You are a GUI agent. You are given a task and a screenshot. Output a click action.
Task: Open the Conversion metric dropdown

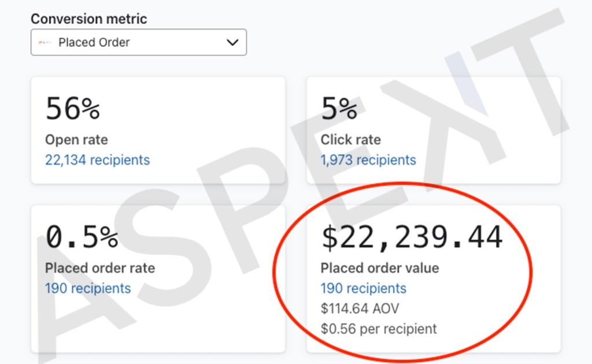pyautogui.click(x=139, y=42)
